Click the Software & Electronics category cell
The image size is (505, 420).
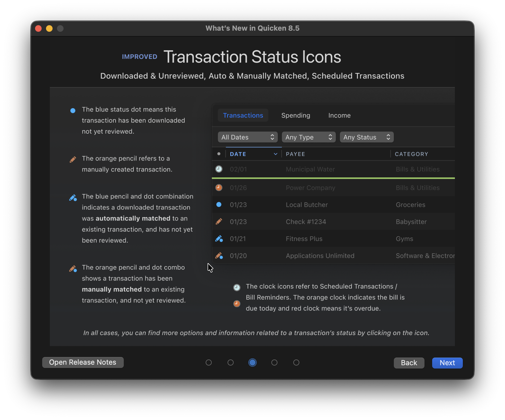(x=425, y=256)
